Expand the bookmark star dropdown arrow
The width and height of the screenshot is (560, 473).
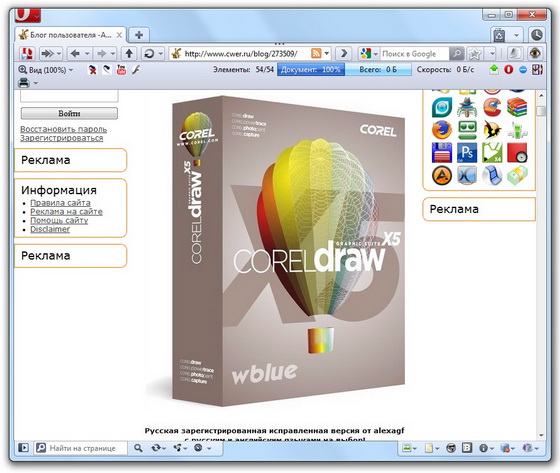(x=492, y=54)
